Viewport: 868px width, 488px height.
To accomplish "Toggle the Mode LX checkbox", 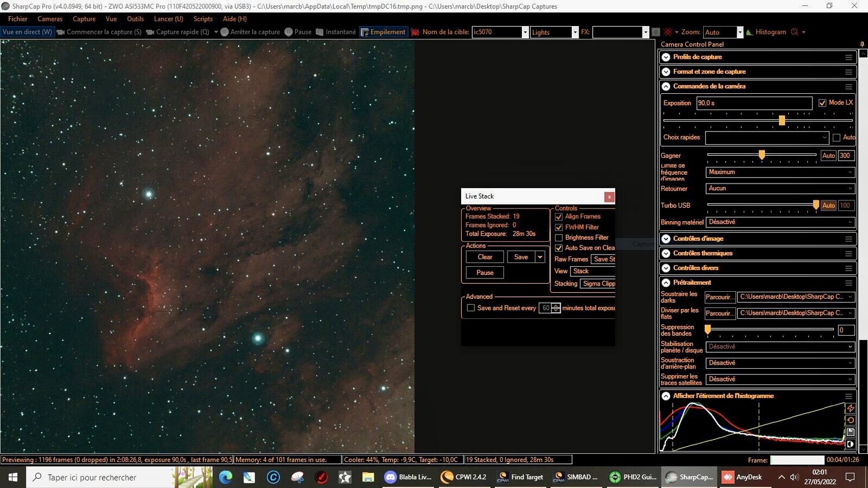I will point(822,103).
